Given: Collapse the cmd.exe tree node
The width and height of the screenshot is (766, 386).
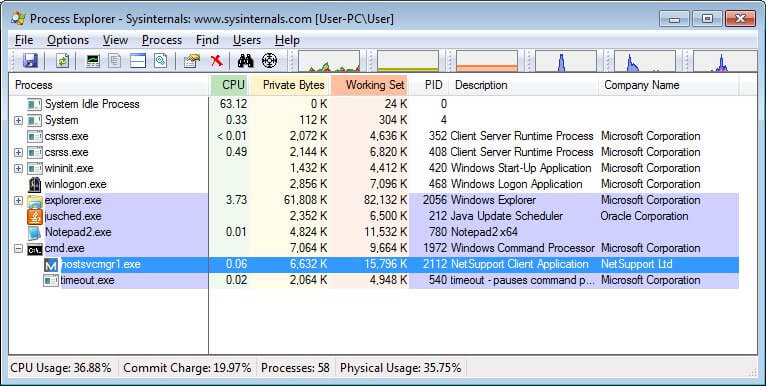Looking at the screenshot, I should pos(19,249).
